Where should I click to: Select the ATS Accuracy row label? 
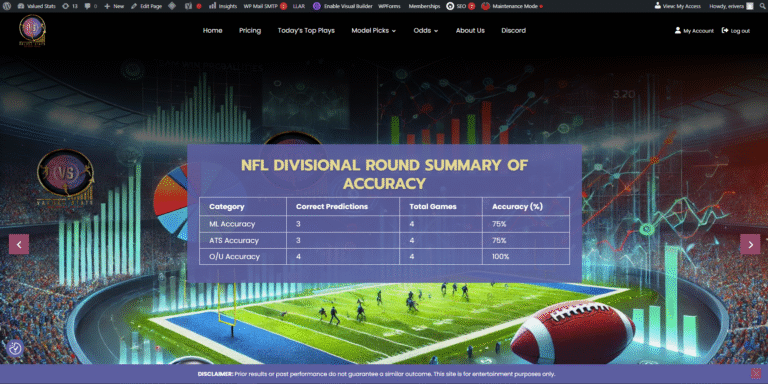tap(234, 240)
